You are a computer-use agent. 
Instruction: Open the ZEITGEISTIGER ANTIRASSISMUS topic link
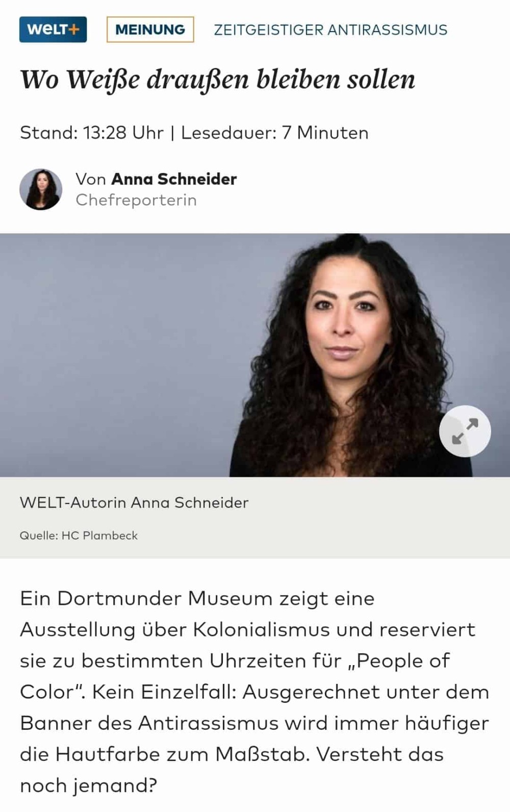pyautogui.click(x=330, y=30)
